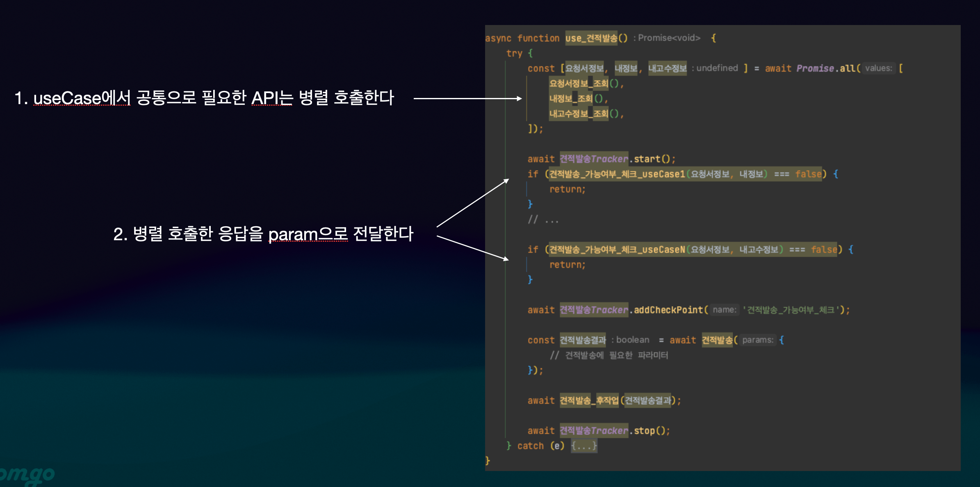Click the ': Promise<void>' return type hint
The image size is (980, 487).
click(x=667, y=38)
